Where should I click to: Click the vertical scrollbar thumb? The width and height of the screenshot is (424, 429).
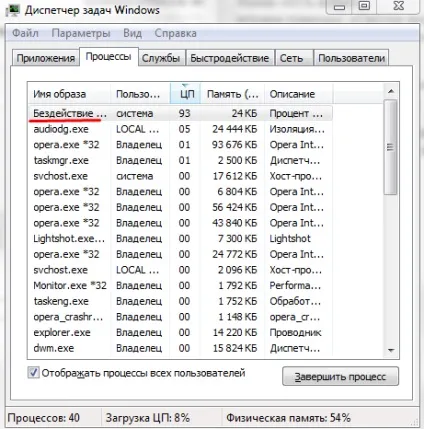(391, 147)
